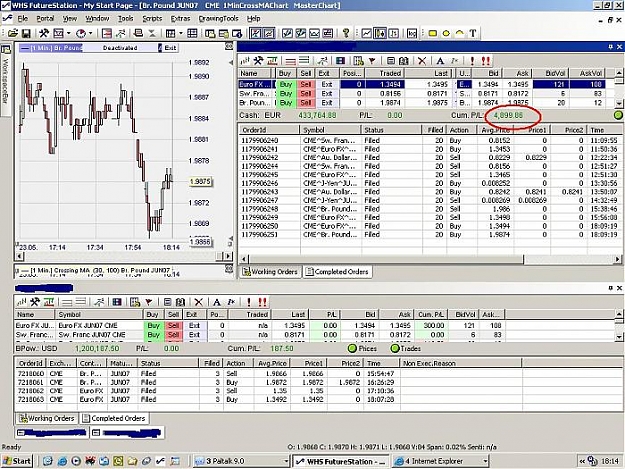Toggle the green Trades status indicator

coord(395,349)
